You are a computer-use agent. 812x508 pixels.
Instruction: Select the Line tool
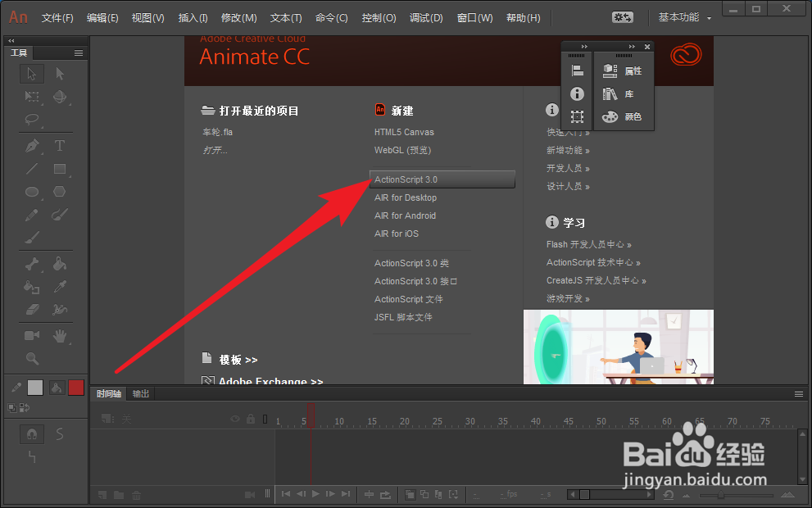[32, 169]
